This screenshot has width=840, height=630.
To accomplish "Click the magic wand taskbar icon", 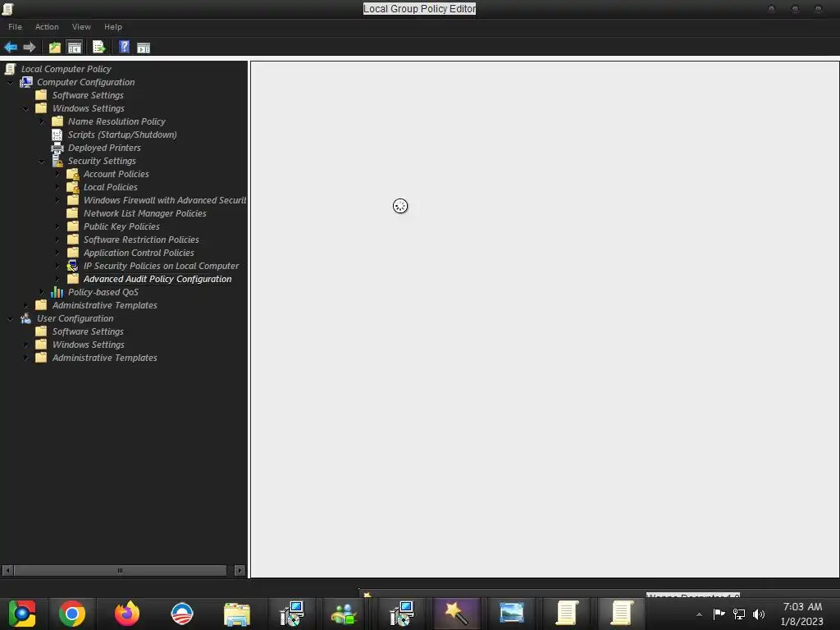I will tap(456, 614).
